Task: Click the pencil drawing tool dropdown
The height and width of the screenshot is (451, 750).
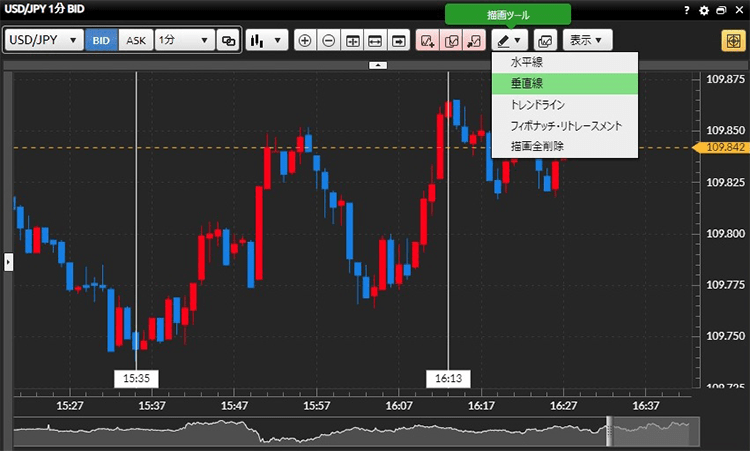Action: coord(509,41)
